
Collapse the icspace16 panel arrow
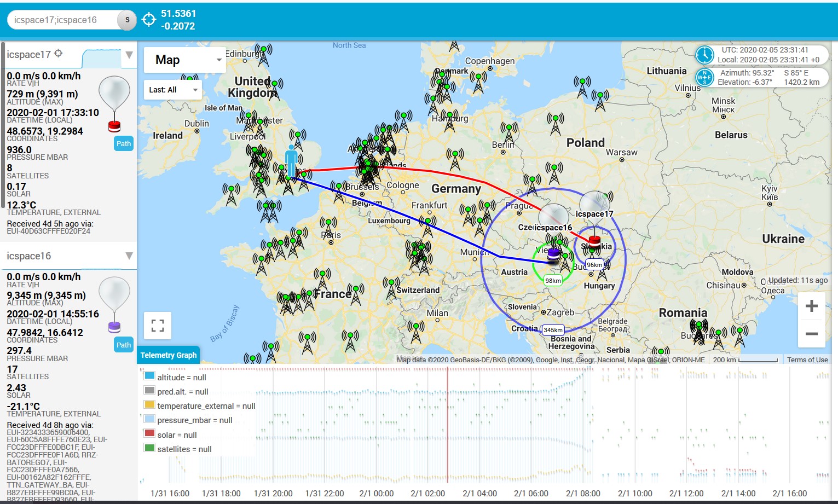click(x=129, y=256)
